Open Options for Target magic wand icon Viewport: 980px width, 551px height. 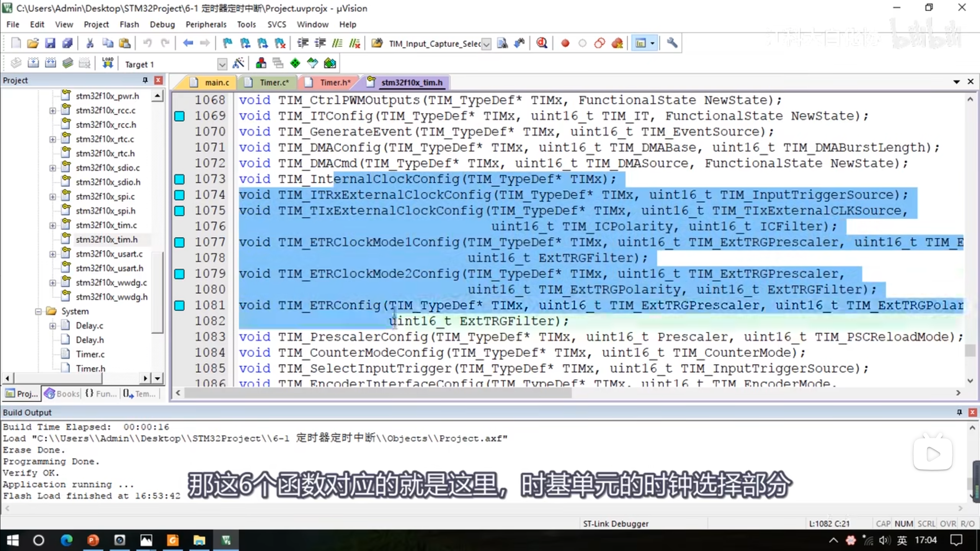tap(238, 63)
